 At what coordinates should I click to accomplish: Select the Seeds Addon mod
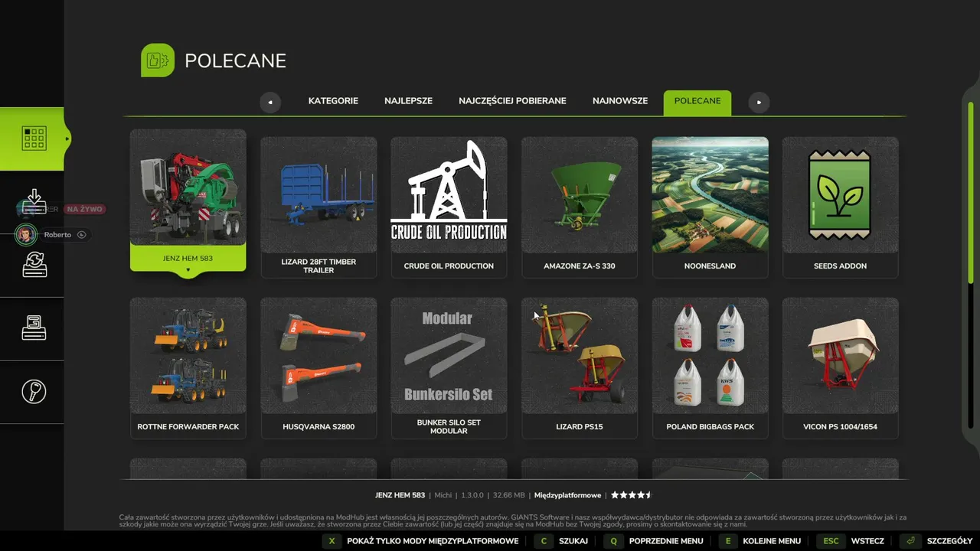pos(841,207)
